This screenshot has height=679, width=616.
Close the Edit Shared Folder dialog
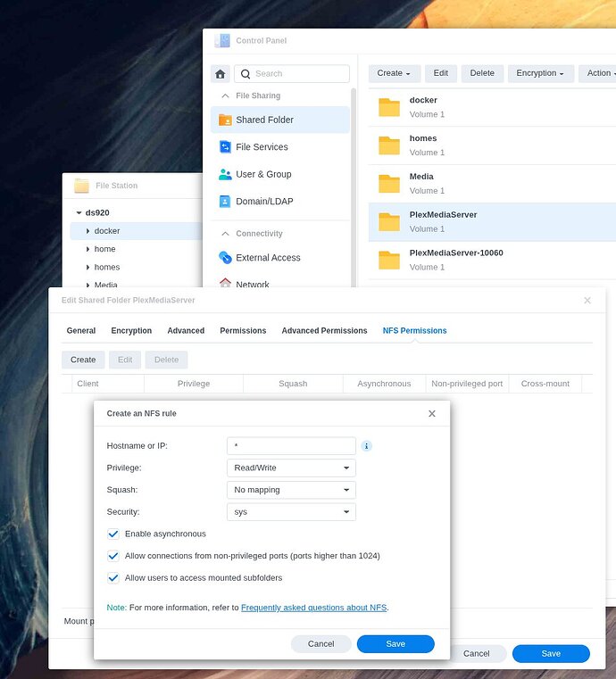(x=587, y=301)
